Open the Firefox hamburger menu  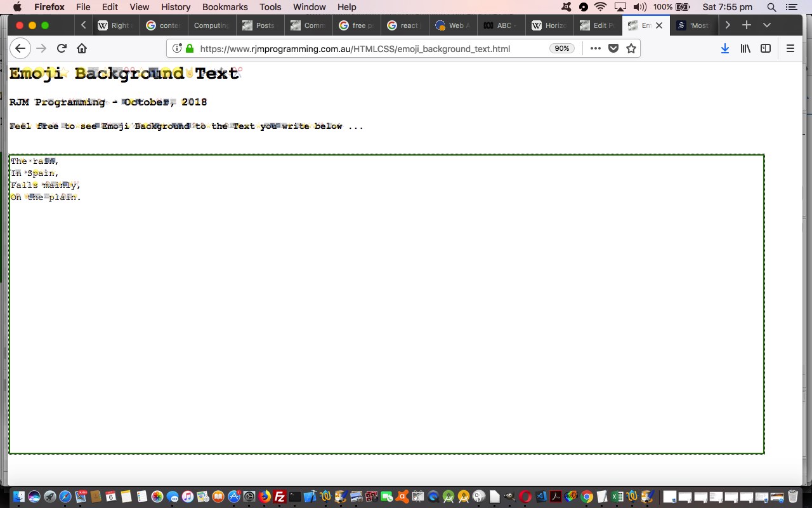tap(790, 48)
